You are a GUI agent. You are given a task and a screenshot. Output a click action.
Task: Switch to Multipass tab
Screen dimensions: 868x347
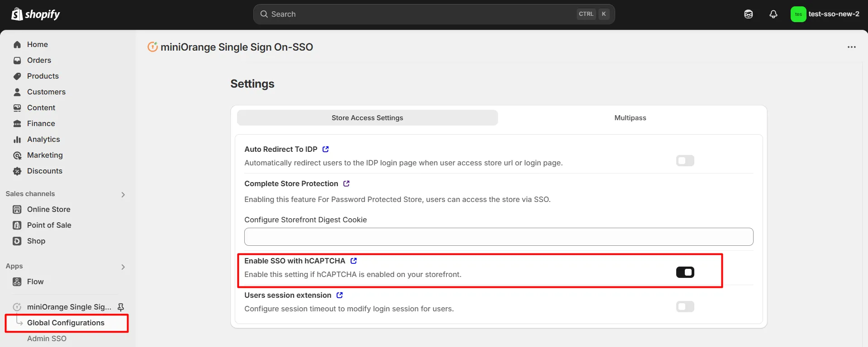(630, 117)
